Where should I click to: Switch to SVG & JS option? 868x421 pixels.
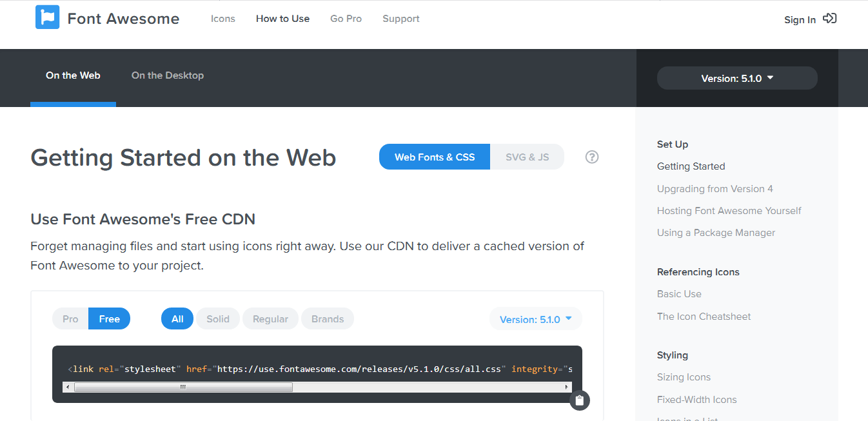[x=528, y=157]
